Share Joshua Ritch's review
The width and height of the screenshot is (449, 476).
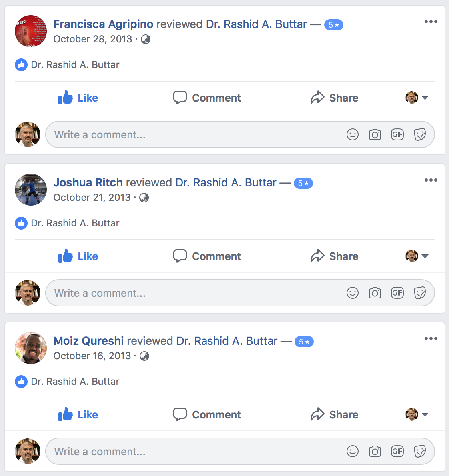(334, 256)
